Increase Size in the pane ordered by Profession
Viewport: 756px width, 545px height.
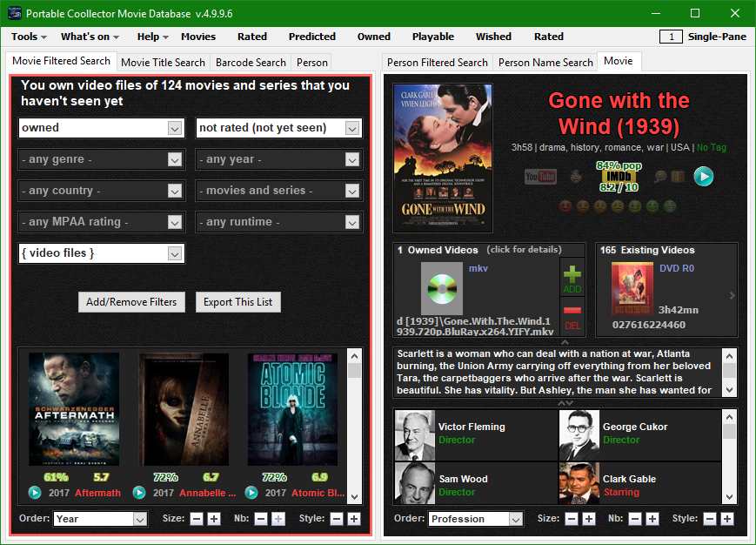[589, 519]
